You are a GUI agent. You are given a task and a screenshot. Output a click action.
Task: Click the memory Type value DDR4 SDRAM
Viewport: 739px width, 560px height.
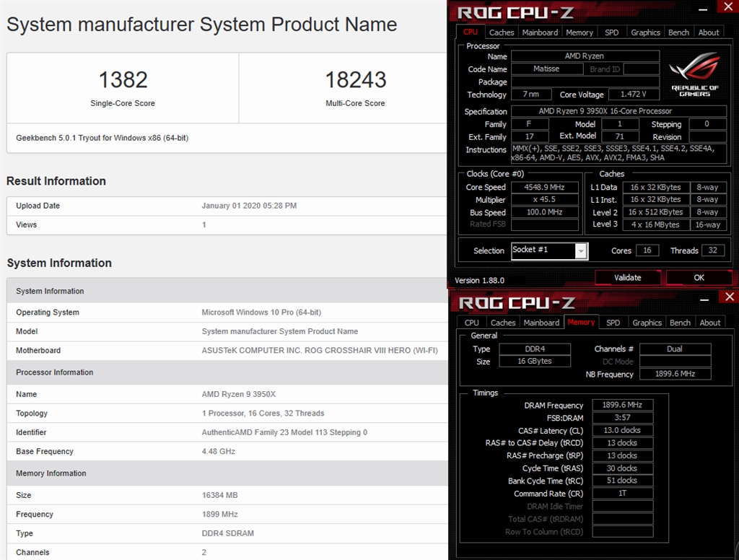pos(227,533)
